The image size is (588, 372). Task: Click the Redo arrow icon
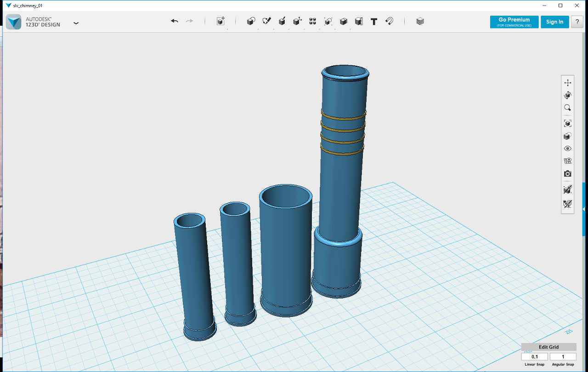coord(189,21)
